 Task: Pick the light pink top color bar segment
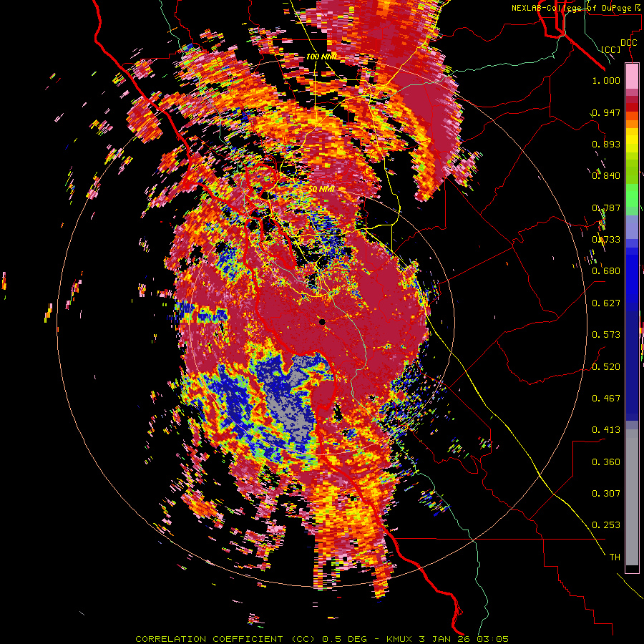(x=632, y=76)
